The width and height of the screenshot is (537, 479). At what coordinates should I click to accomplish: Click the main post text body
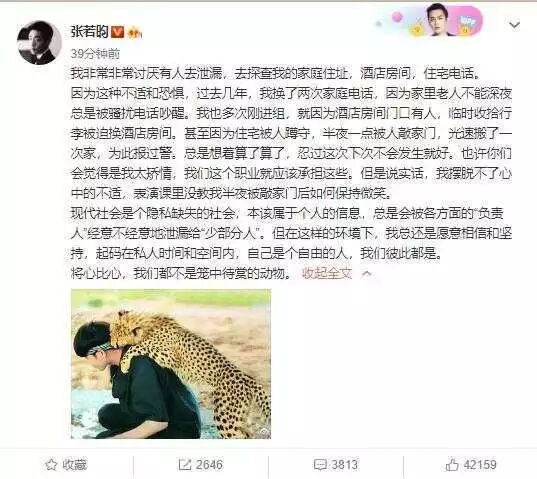291,173
